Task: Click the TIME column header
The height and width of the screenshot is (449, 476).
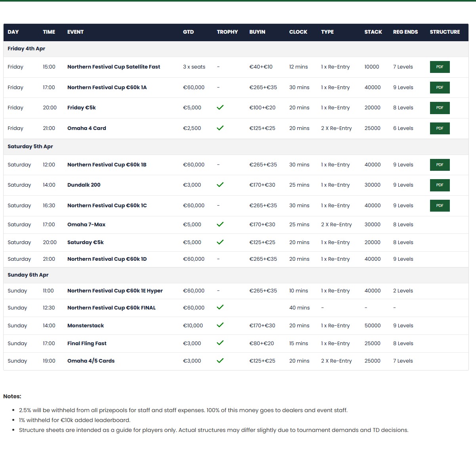Action: point(49,32)
